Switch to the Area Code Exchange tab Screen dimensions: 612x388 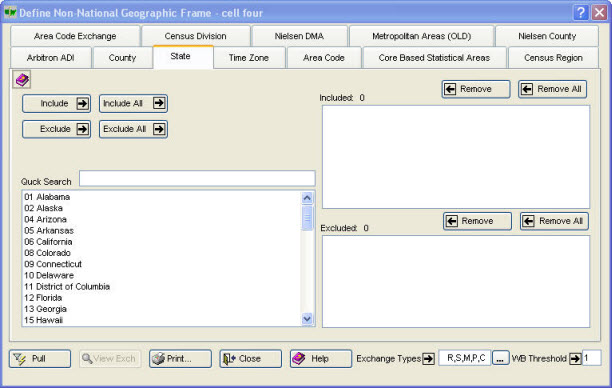pyautogui.click(x=75, y=36)
